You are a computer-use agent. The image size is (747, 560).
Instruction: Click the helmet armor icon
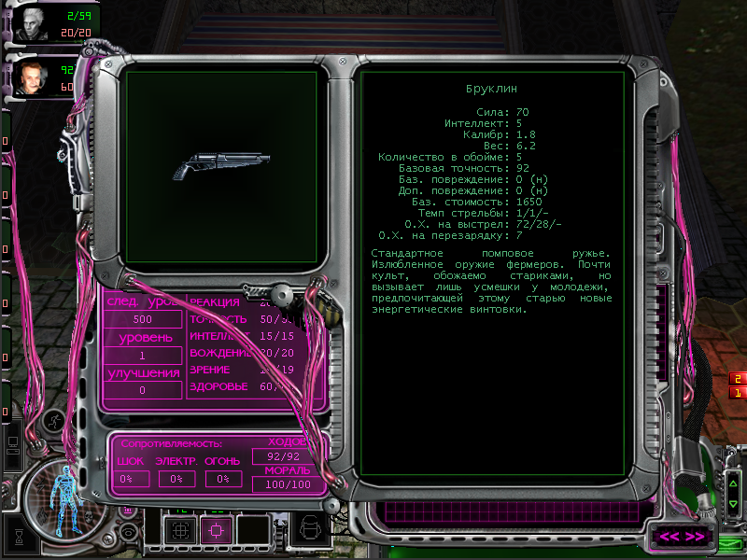pyautogui.click(x=309, y=530)
